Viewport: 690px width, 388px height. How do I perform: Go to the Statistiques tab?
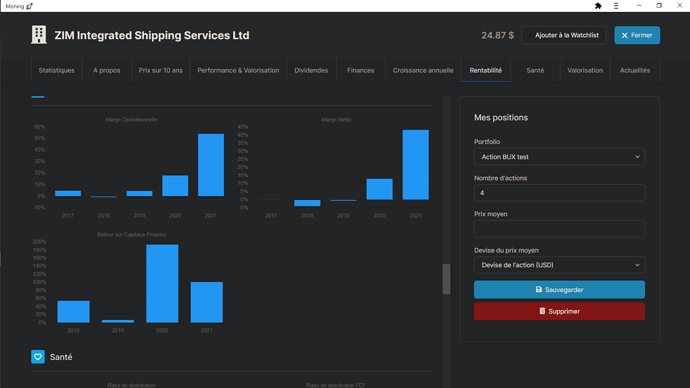point(56,70)
